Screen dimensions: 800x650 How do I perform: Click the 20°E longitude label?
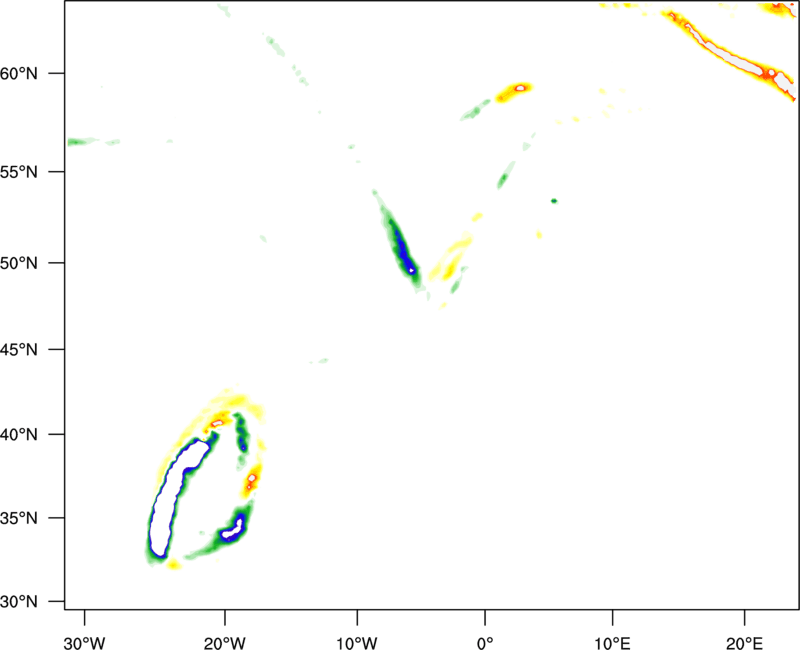pyautogui.click(x=745, y=643)
